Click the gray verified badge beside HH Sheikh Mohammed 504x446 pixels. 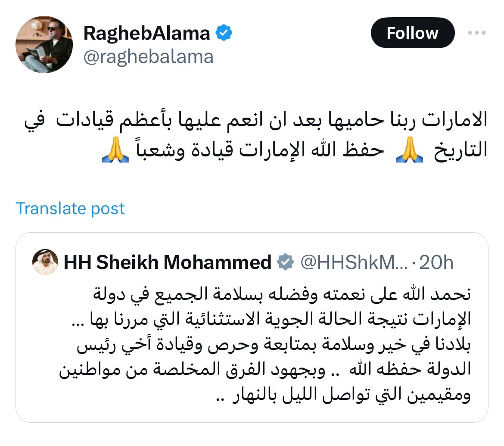click(285, 262)
